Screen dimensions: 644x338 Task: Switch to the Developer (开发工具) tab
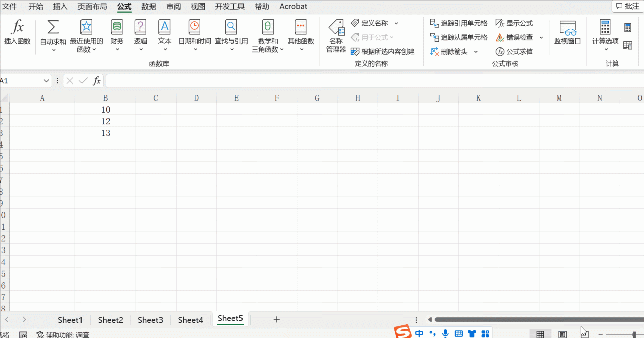230,6
